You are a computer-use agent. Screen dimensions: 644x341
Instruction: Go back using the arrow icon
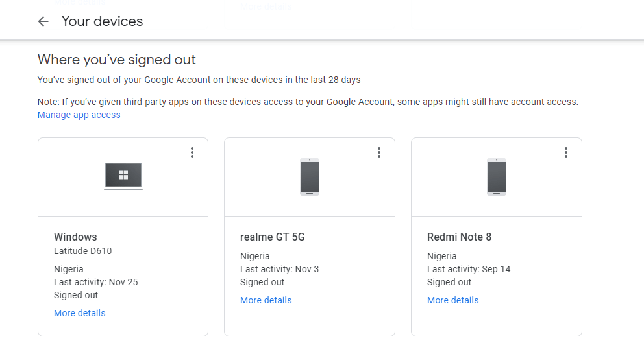click(43, 21)
